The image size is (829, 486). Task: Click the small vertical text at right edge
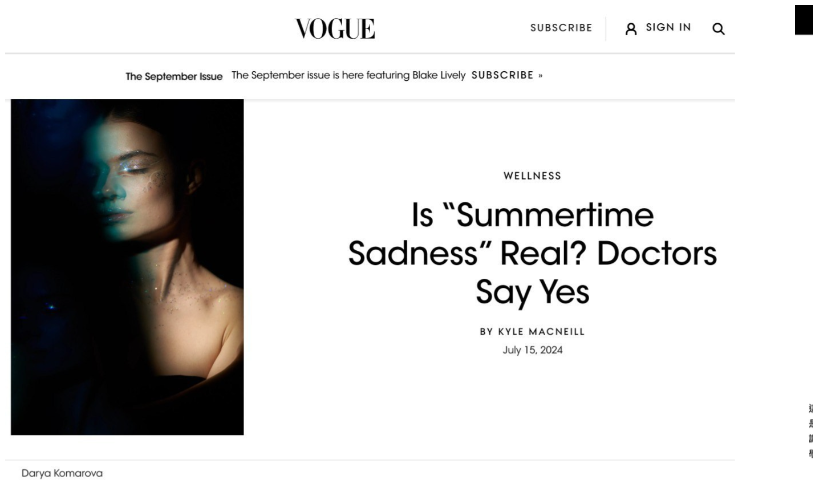point(810,430)
